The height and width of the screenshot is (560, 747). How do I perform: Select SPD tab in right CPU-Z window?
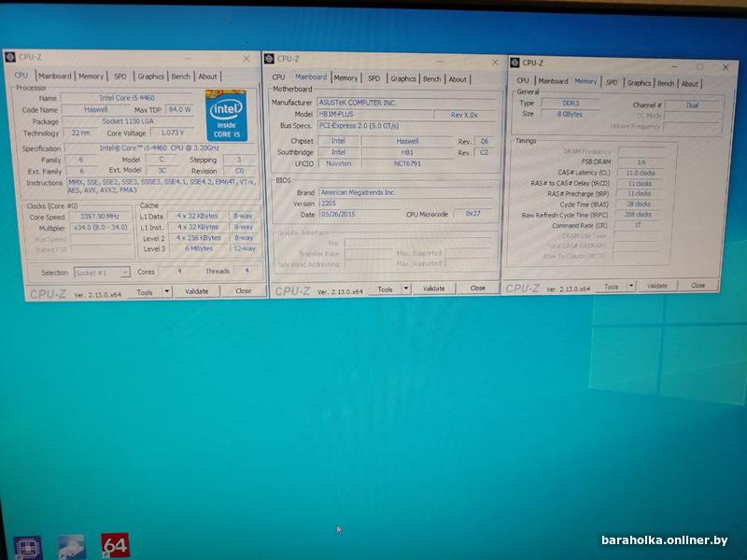pyautogui.click(x=612, y=82)
